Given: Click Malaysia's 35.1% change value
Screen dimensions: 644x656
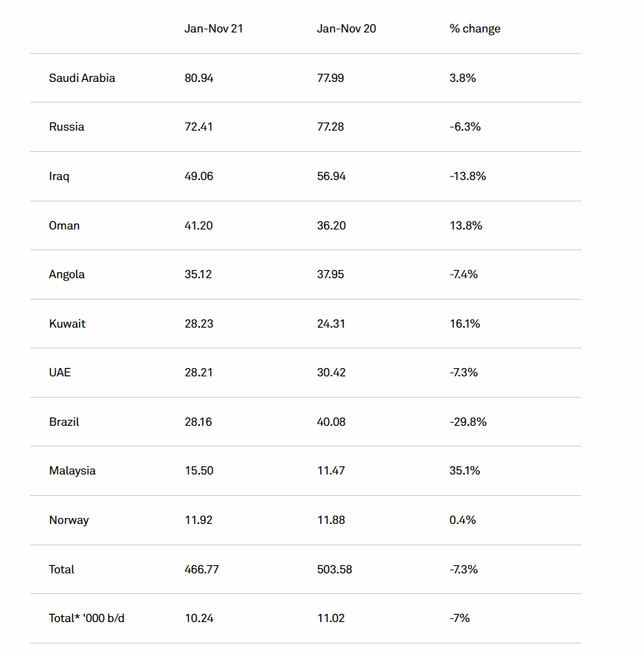Looking at the screenshot, I should [x=465, y=471].
